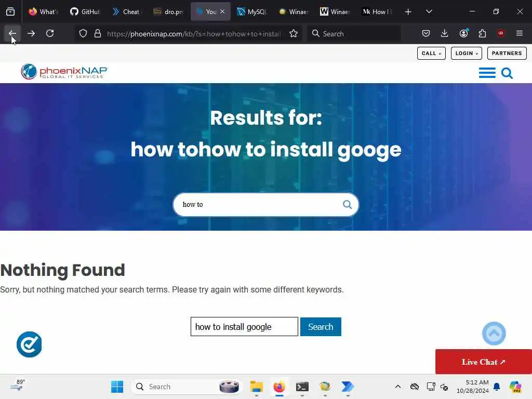Show site security padlock information
This screenshot has height=399, width=532.
[98, 33]
